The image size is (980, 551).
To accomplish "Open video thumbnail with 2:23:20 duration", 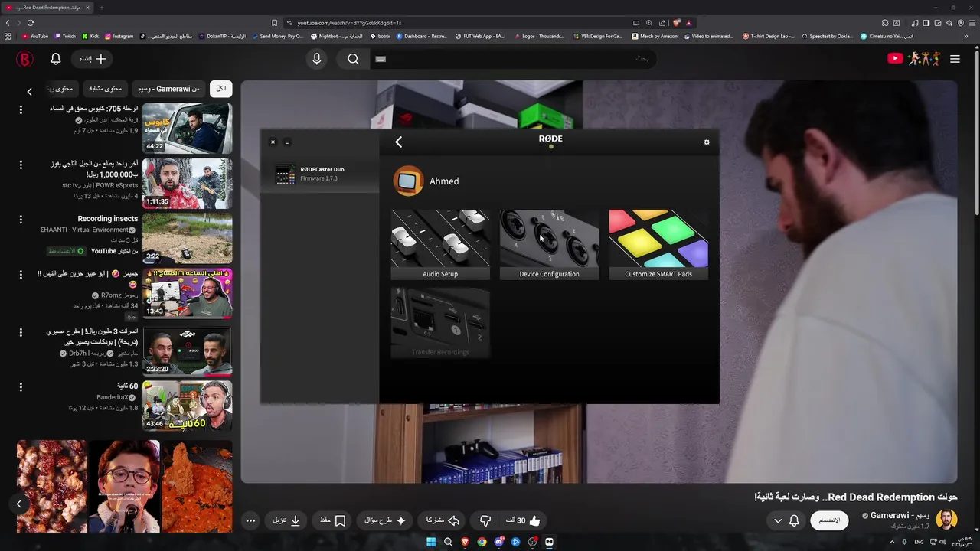I will [187, 352].
